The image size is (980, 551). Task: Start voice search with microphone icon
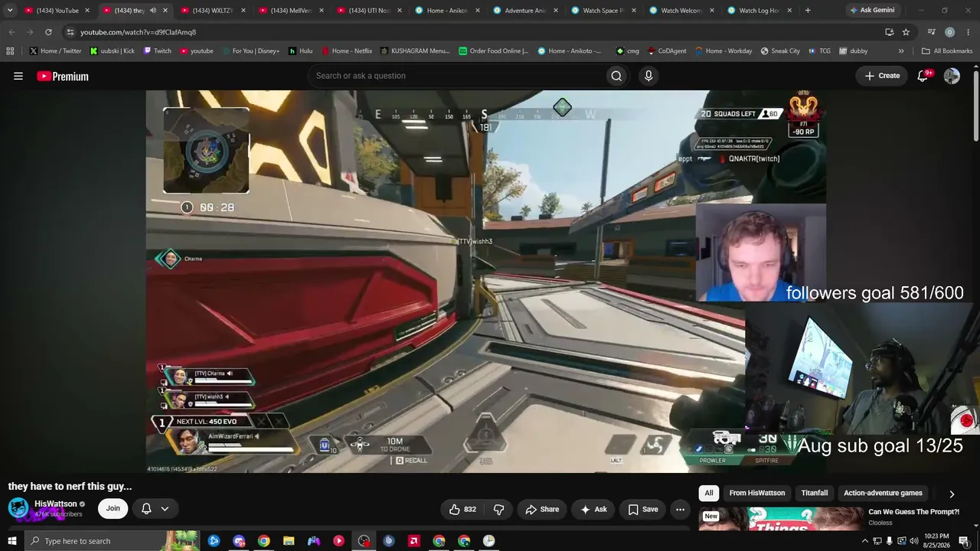(648, 76)
